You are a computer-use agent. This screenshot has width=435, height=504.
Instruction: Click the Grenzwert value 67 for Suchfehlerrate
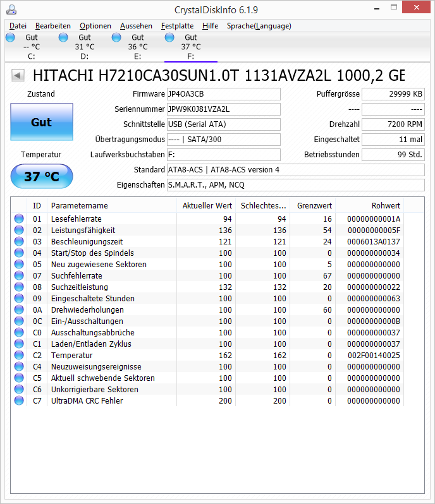328,276
